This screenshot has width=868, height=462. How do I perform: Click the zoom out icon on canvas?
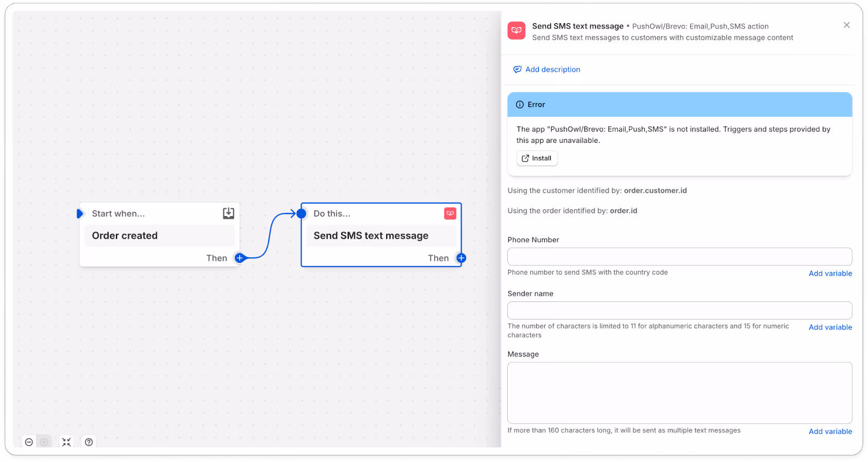(29, 442)
